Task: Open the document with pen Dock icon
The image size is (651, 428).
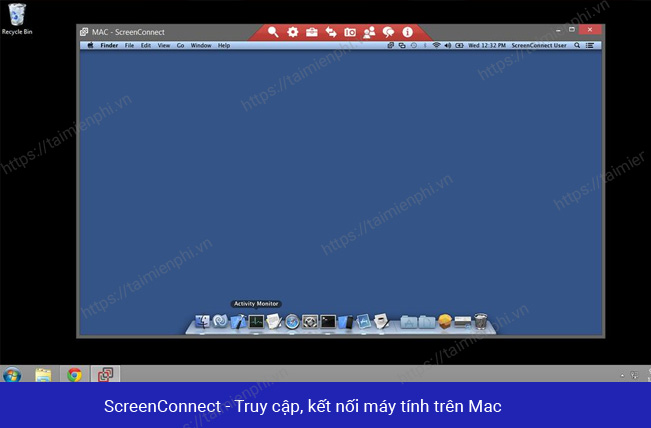Action: tap(381, 321)
